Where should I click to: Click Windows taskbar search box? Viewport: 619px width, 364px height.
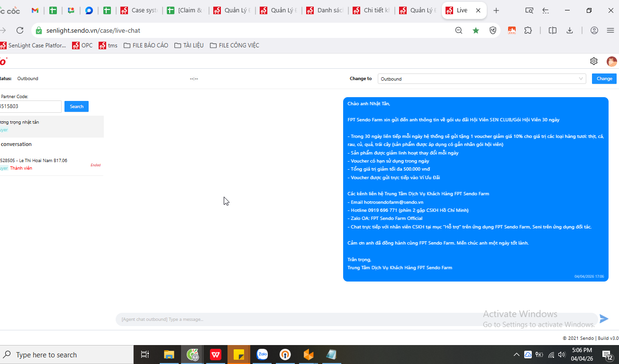pyautogui.click(x=66, y=355)
